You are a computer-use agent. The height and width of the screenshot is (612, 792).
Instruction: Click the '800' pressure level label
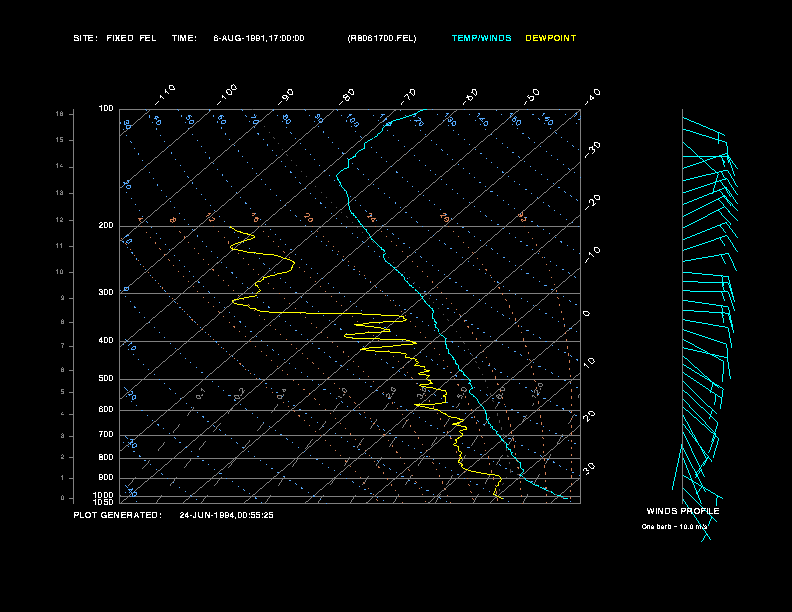tap(106, 457)
